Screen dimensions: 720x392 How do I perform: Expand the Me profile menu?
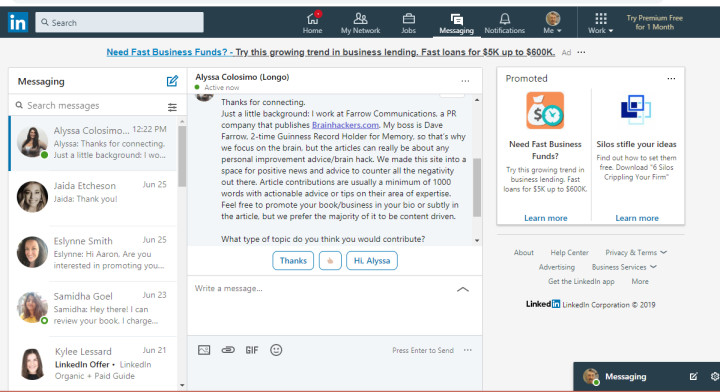click(x=552, y=22)
